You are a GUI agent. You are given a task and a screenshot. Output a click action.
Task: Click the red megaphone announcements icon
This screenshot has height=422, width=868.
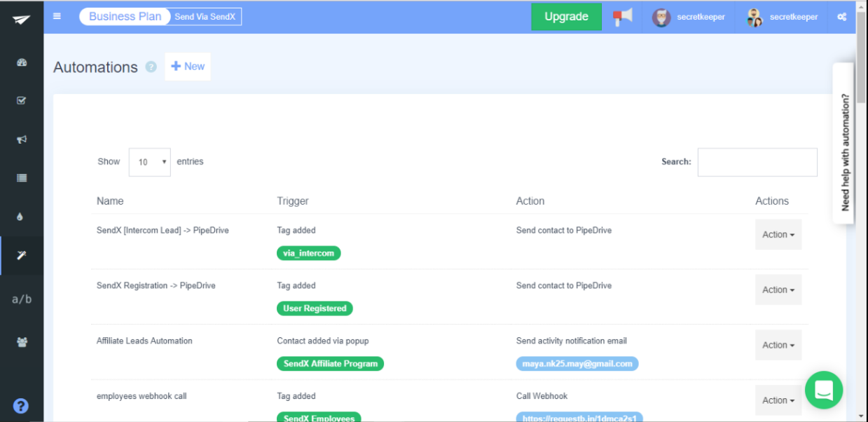[622, 17]
